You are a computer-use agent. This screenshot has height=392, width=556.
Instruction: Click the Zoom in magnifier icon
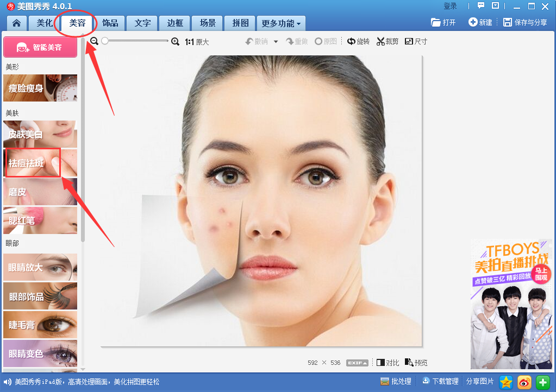tap(175, 41)
